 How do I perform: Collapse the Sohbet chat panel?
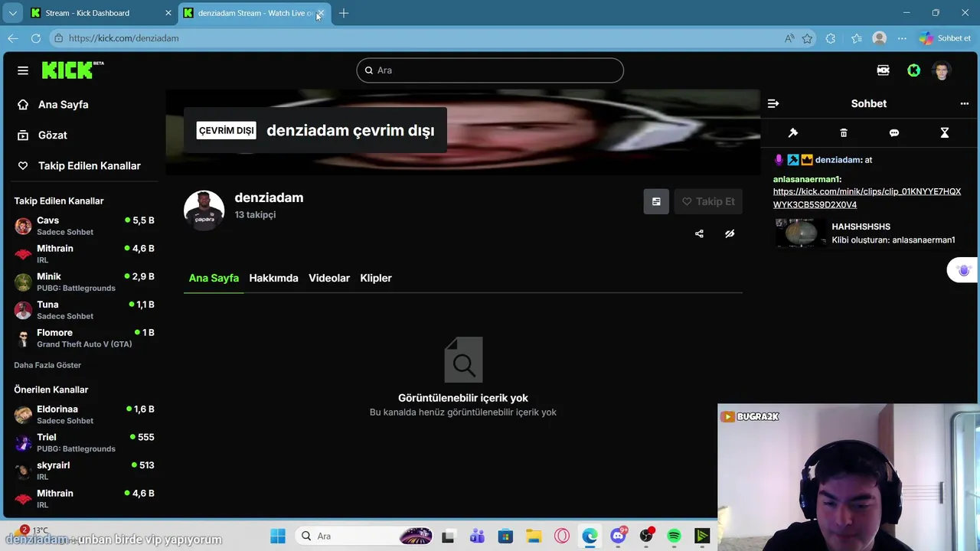click(x=773, y=103)
